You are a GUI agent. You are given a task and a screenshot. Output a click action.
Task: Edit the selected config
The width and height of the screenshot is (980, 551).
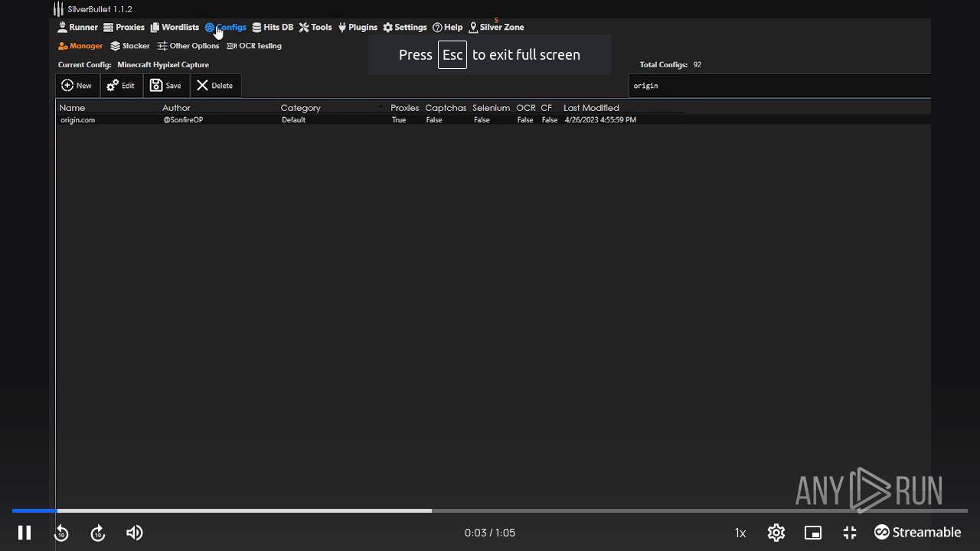click(121, 86)
